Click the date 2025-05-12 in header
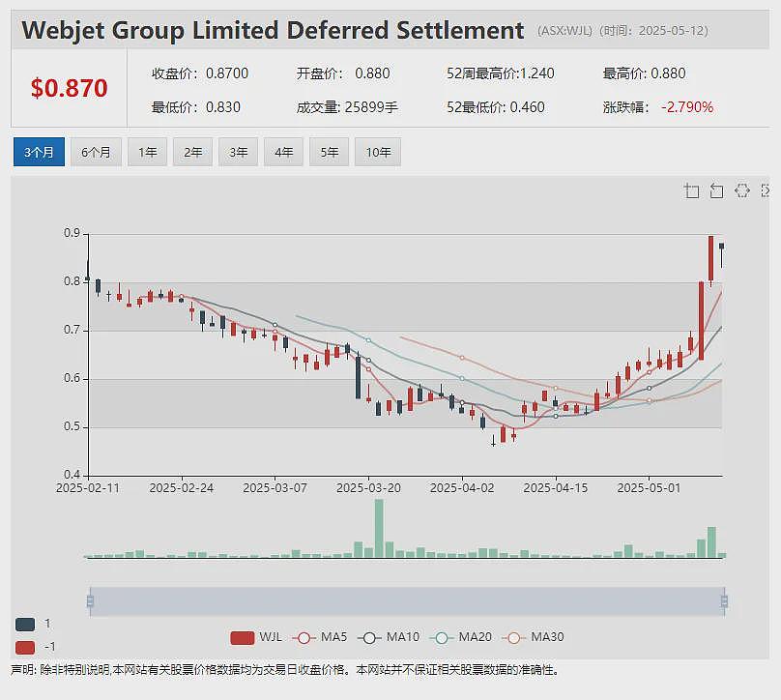This screenshot has width=781, height=700. [x=671, y=31]
